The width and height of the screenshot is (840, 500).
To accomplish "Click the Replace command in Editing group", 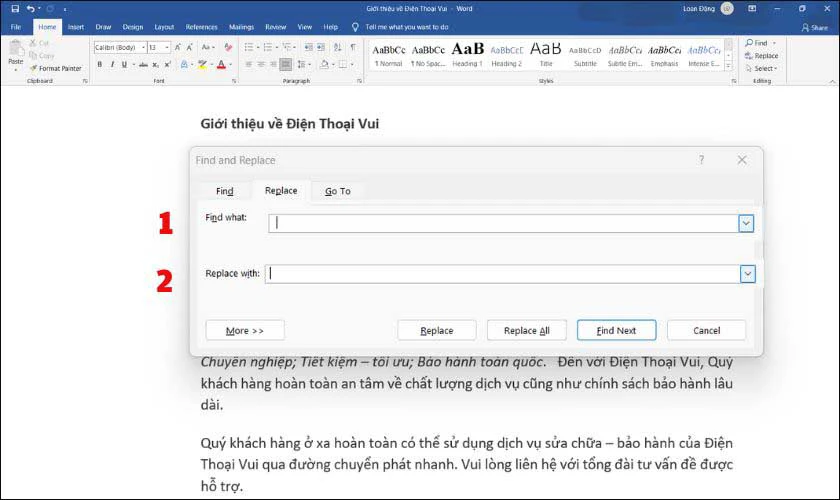I will tap(761, 56).
